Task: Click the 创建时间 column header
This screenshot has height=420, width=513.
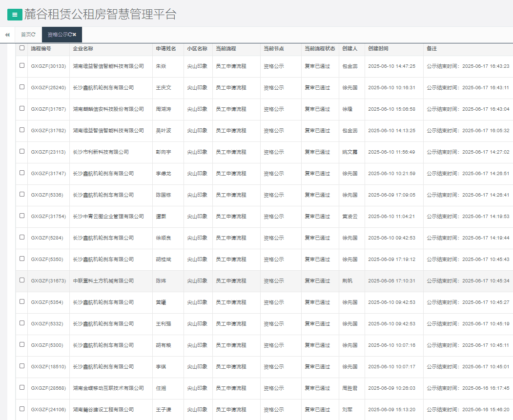Action: tap(378, 49)
